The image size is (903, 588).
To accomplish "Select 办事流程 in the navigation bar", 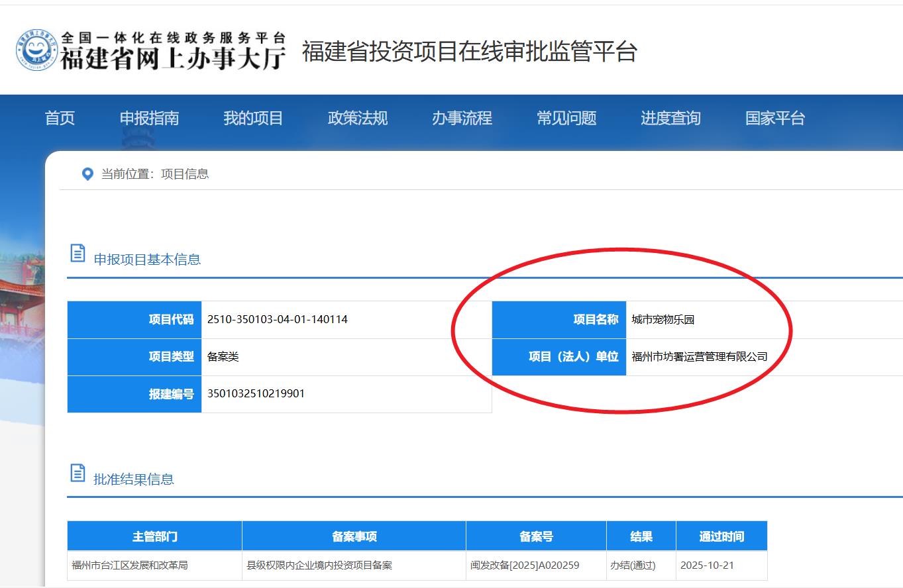I will pos(462,119).
